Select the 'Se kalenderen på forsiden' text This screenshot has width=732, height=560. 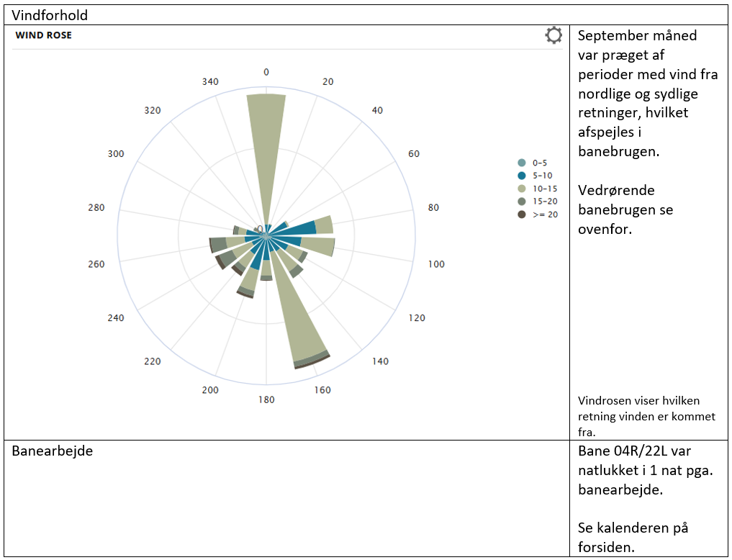click(633, 537)
